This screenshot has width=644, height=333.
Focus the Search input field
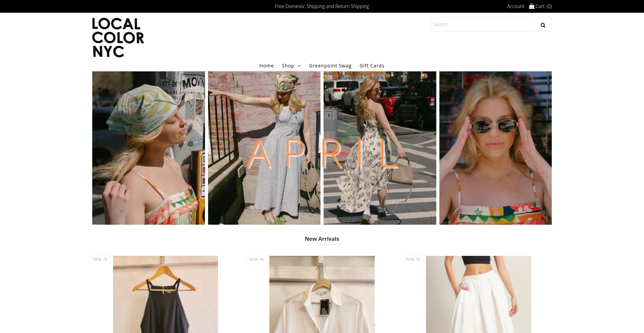[x=482, y=24]
